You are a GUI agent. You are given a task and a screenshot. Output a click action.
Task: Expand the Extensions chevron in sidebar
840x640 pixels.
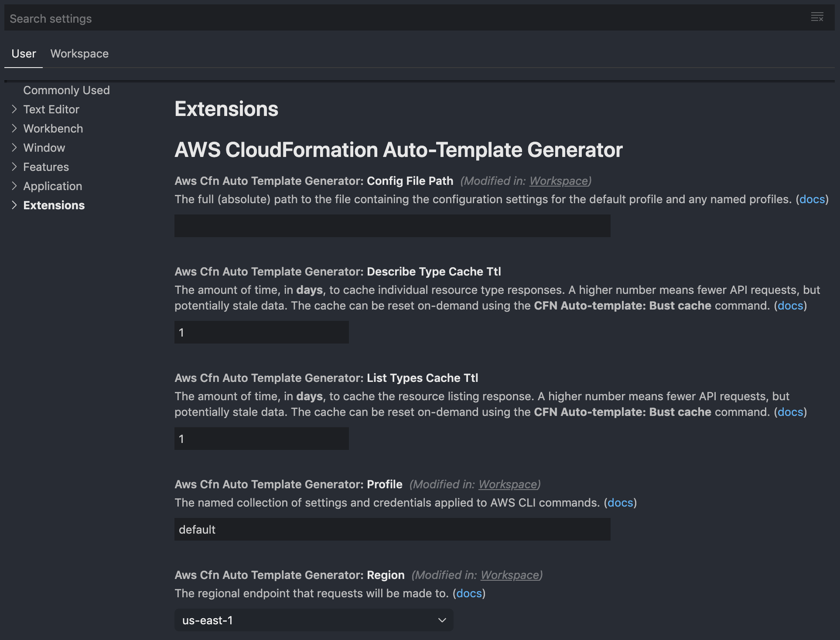14,205
